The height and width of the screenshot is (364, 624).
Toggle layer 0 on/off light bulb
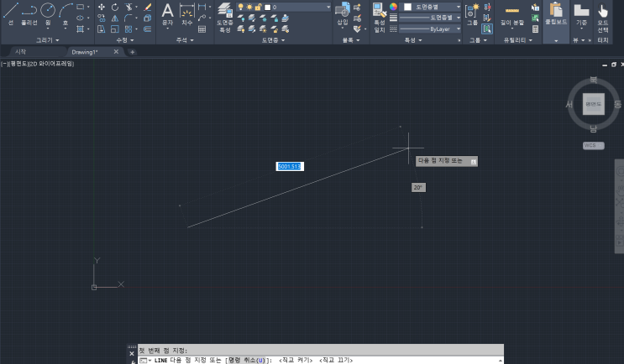click(x=240, y=8)
